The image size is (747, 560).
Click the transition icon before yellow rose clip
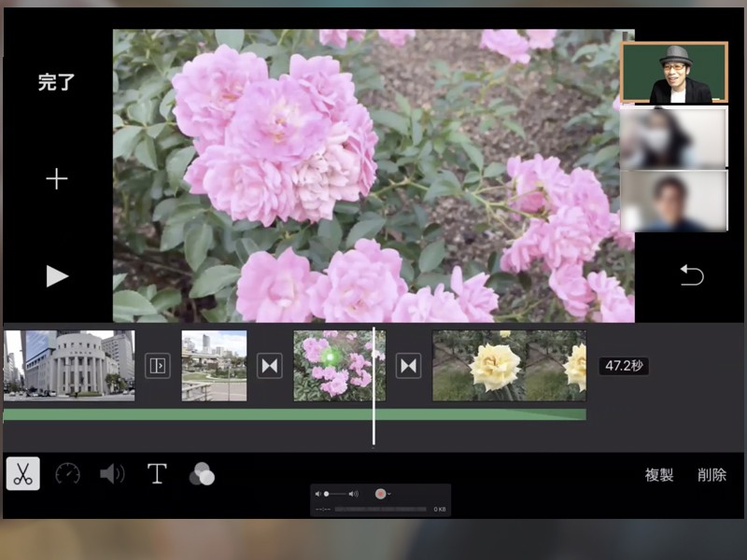coord(408,366)
